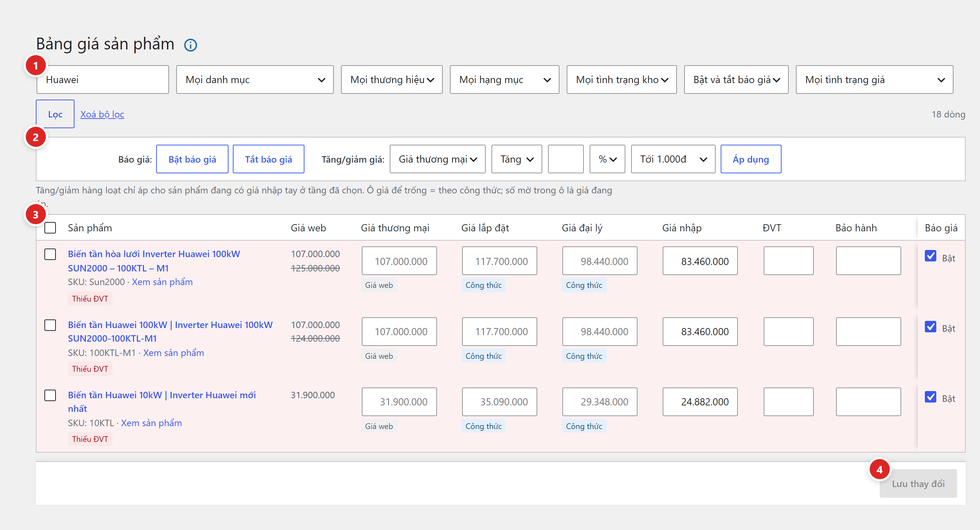The height and width of the screenshot is (530, 980).
Task: Open the Mọi tình trạng kho dropdown
Action: click(x=621, y=79)
